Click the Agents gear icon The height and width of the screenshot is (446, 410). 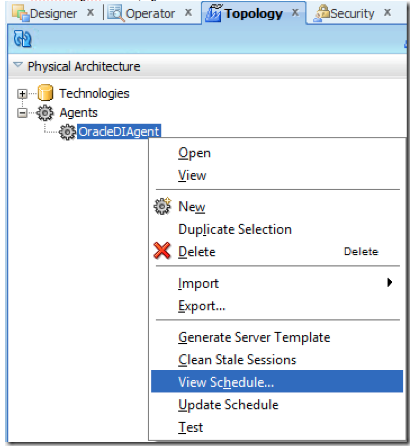(45, 113)
